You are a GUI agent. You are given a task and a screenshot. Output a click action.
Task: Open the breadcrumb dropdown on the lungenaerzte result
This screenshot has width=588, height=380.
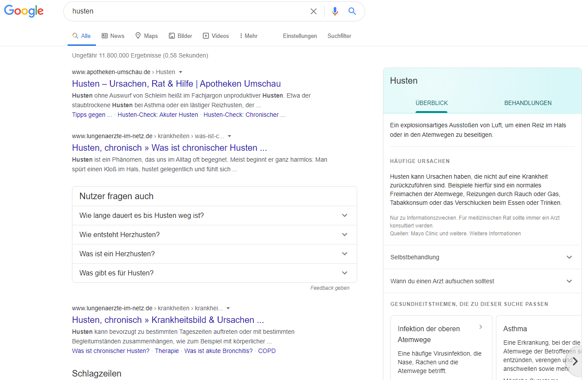pos(230,136)
